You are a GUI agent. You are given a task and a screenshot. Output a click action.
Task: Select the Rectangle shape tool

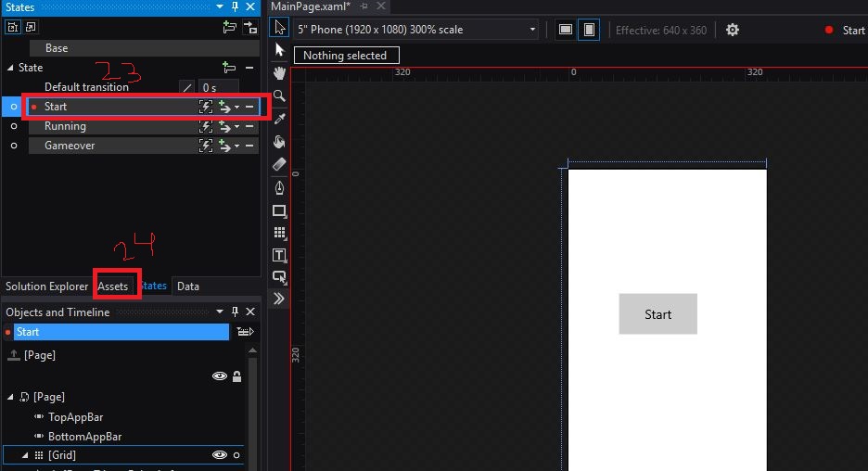tap(279, 210)
